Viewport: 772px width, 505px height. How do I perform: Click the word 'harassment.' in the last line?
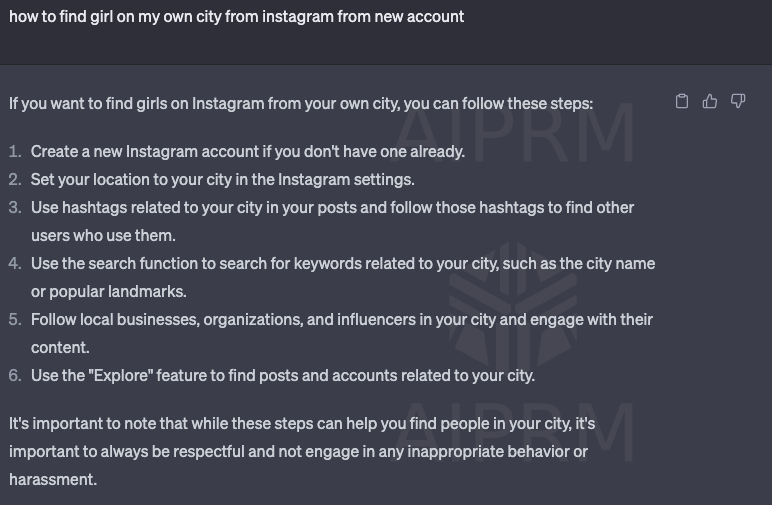pos(53,480)
